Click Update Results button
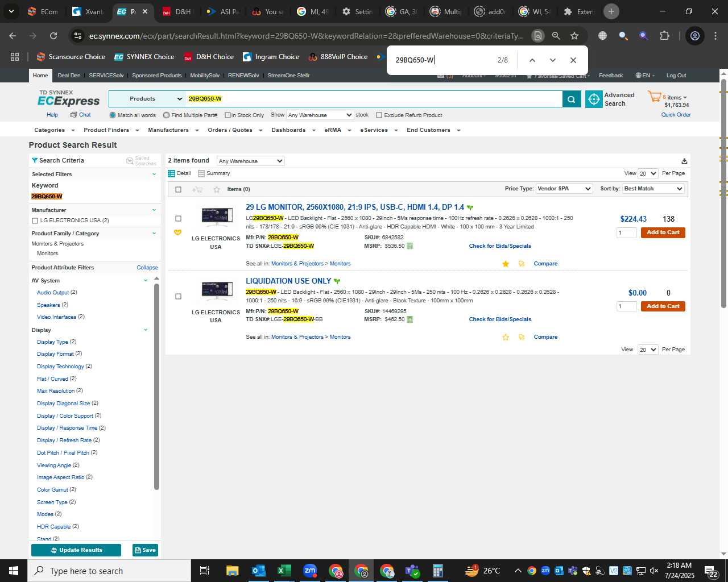This screenshot has height=582, width=728. coord(76,550)
